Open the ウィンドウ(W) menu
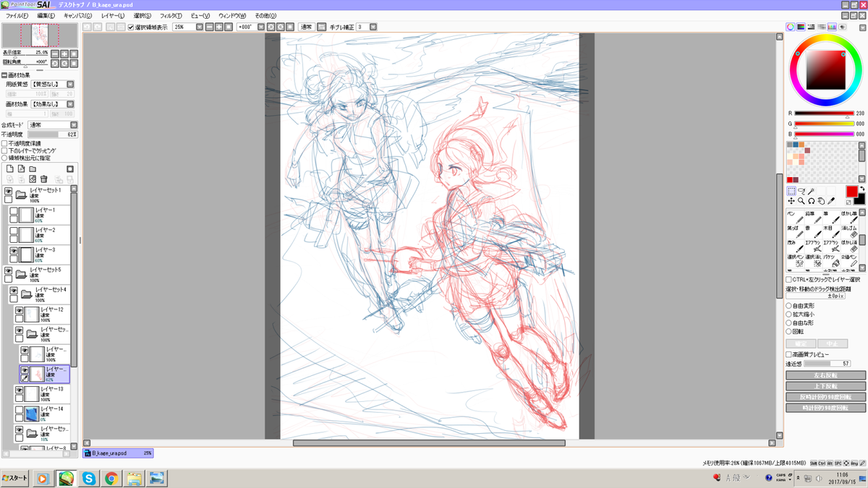Viewport: 868px width, 488px height. (232, 14)
